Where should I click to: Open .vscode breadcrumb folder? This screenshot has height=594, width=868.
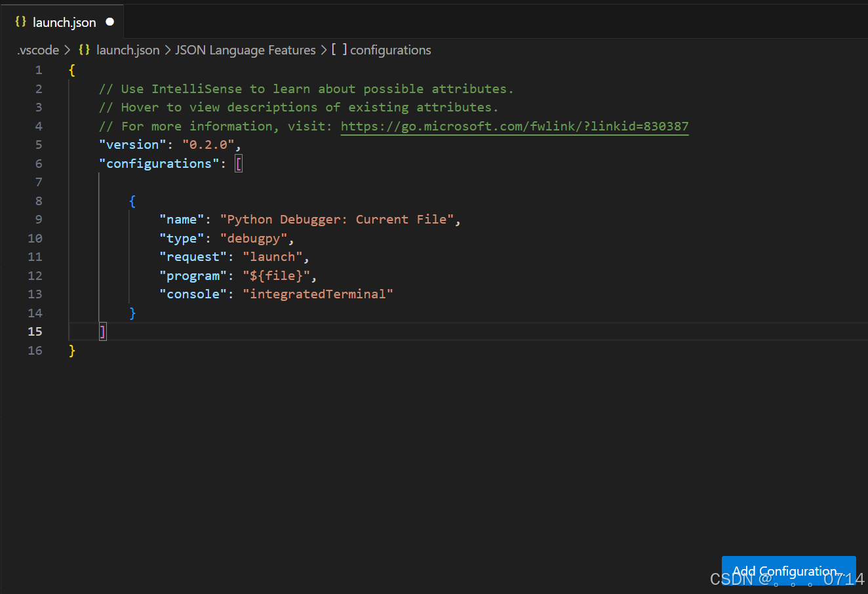coord(38,50)
